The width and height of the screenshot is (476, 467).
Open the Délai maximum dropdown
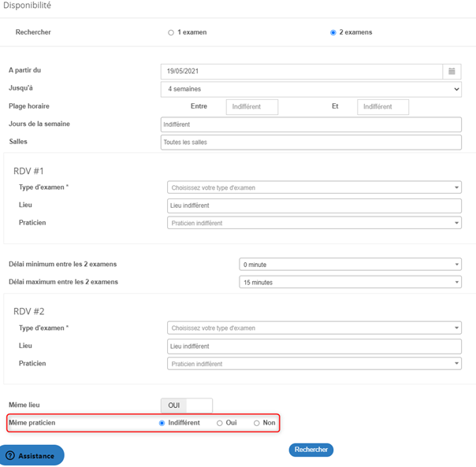click(350, 282)
